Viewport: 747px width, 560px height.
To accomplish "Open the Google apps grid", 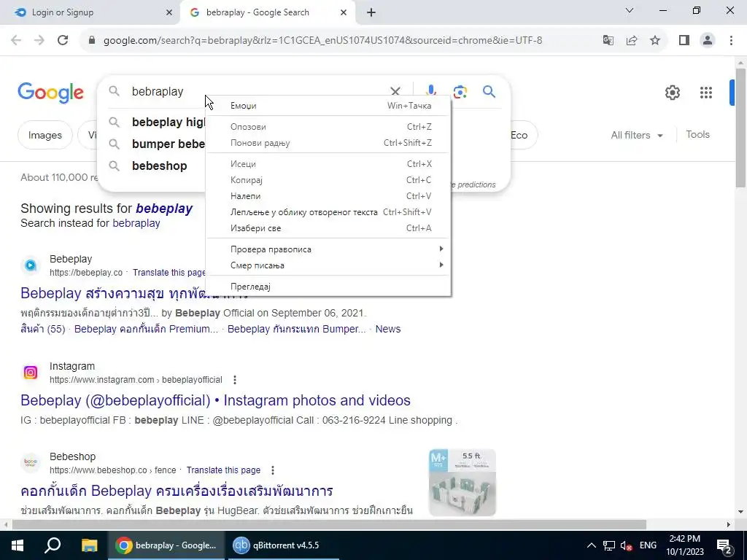I will point(705,93).
